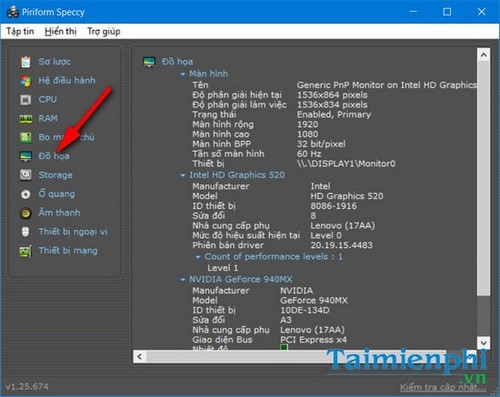Collapse the Intel HD Graphics 520 node
The height and width of the screenshot is (397, 500).
[182, 175]
